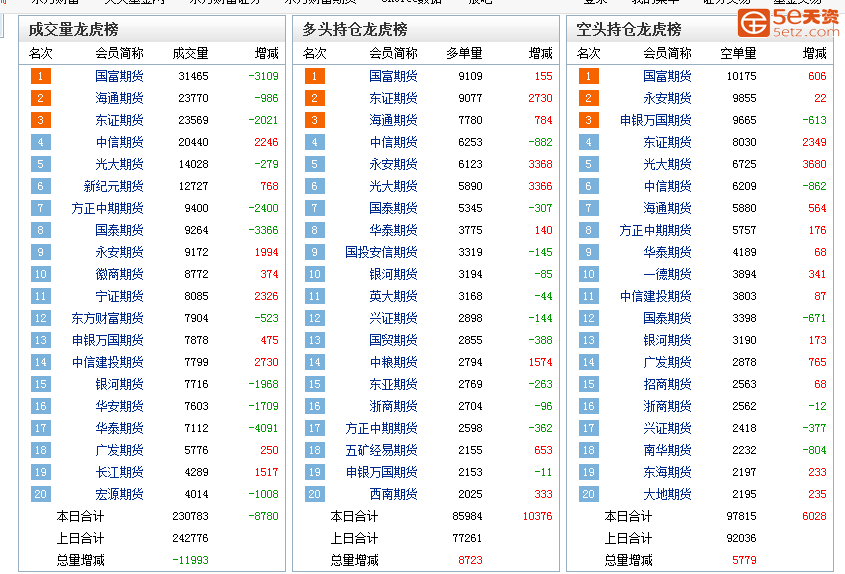Open 东证期货 link in 成交量龙虎榜
The height and width of the screenshot is (574, 845).
pyautogui.click(x=119, y=120)
